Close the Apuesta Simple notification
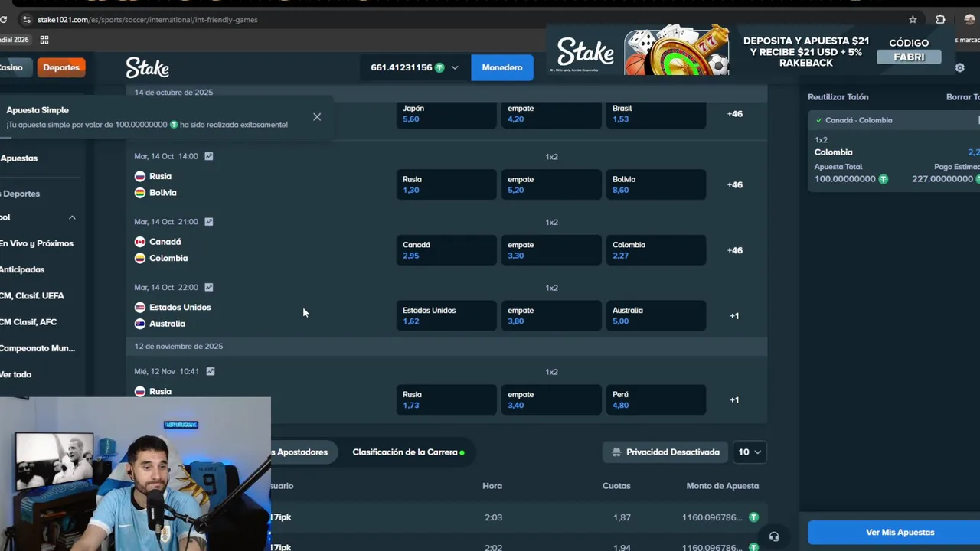Viewport: 980px width, 551px height. [317, 117]
